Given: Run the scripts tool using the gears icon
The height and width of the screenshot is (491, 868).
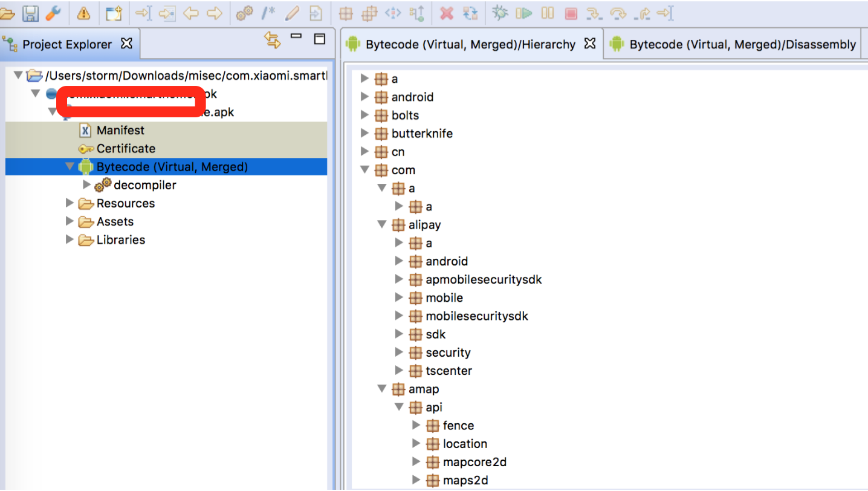Looking at the screenshot, I should pyautogui.click(x=244, y=13).
